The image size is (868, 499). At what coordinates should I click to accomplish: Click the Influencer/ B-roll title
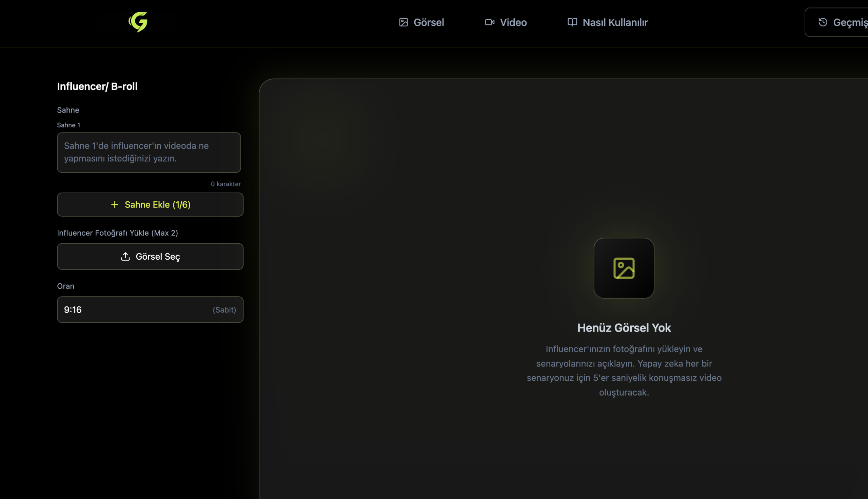[x=97, y=86]
